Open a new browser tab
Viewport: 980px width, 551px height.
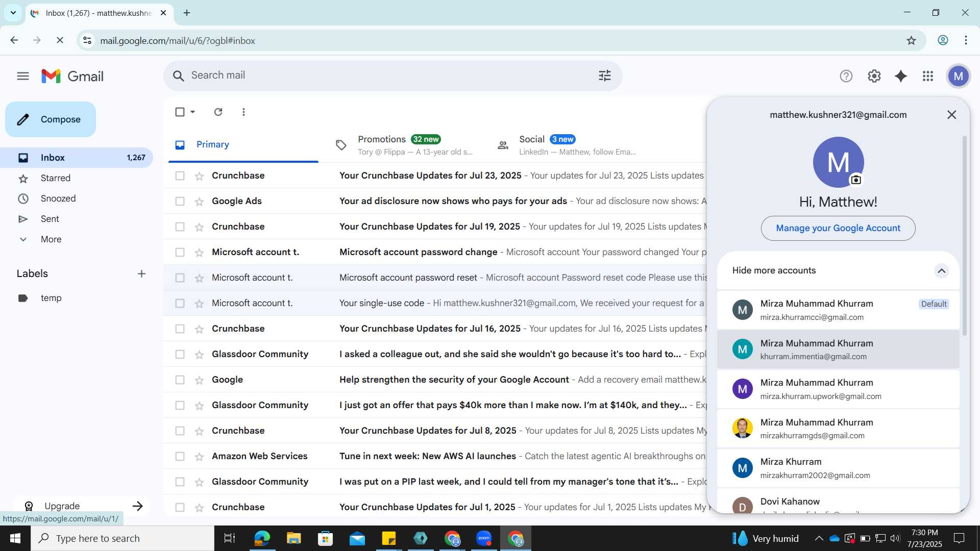point(187,13)
